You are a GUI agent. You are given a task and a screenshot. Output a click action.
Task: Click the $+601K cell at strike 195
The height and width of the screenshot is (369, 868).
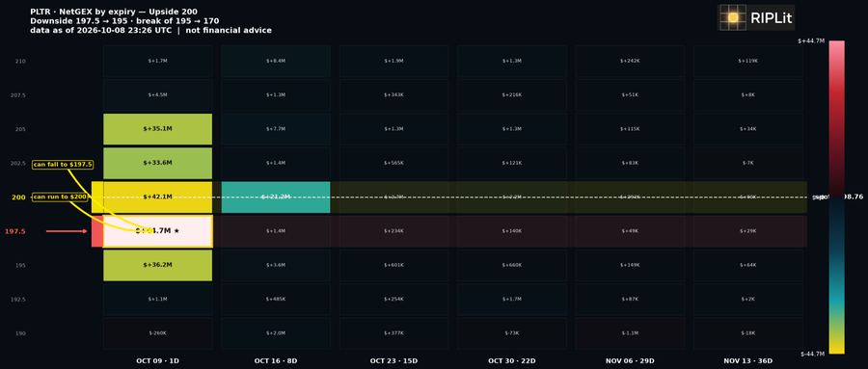(x=393, y=265)
